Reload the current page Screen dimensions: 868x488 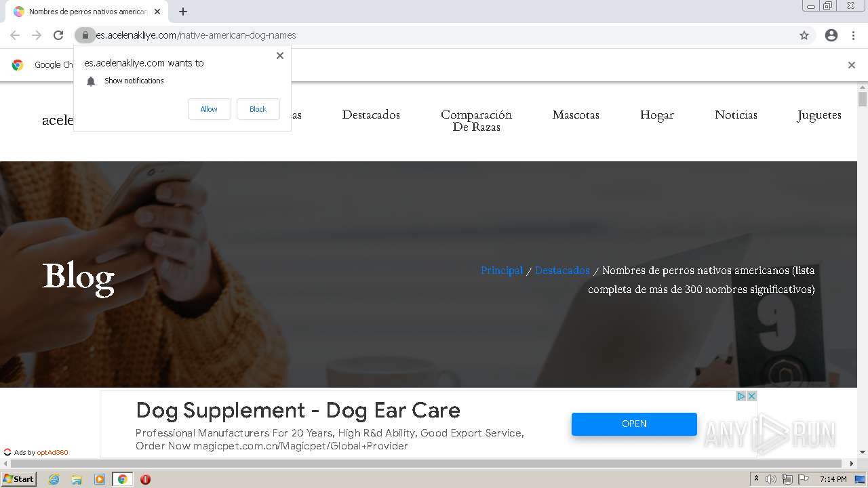tap(58, 35)
